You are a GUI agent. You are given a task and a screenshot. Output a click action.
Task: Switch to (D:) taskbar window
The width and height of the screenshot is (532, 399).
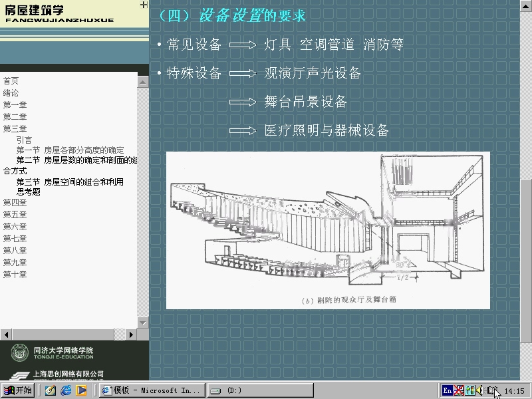[260, 390]
